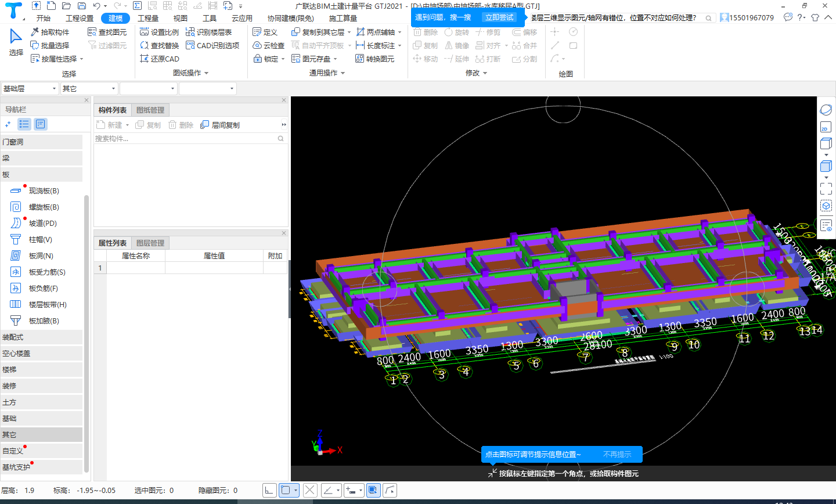This screenshot has width=836, height=504.
Task: Open the 开始 ribbon tab
Action: click(43, 18)
